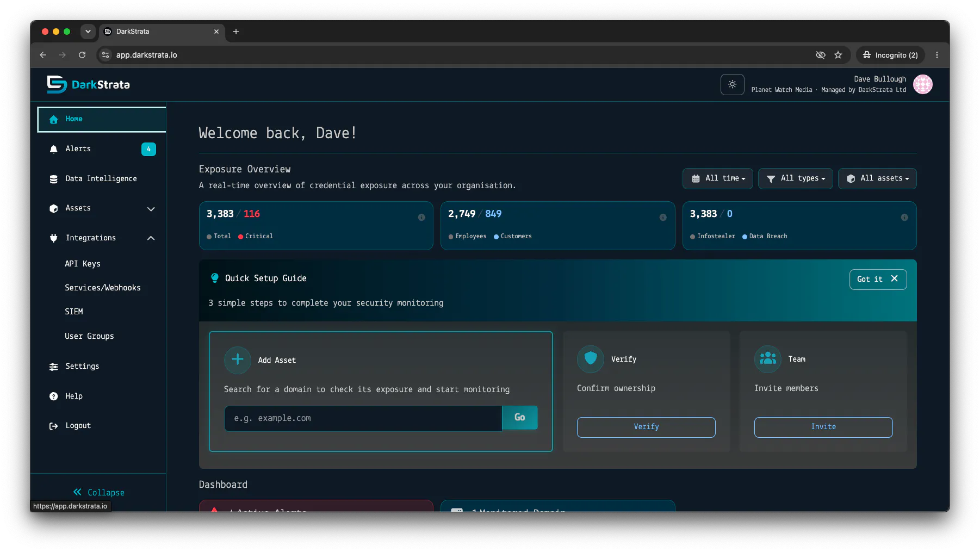Open Data Intelligence section
This screenshot has height=552, width=980.
point(102,178)
